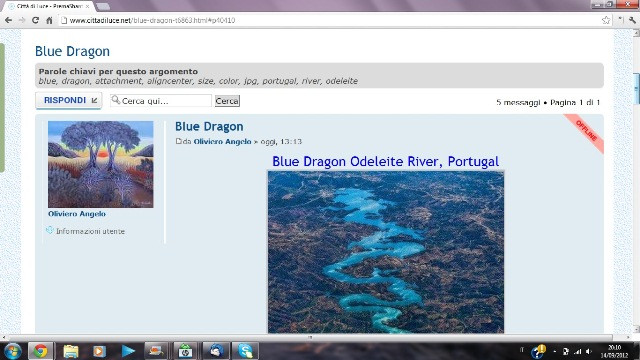Bookmark this page with the star icon

coord(606,20)
